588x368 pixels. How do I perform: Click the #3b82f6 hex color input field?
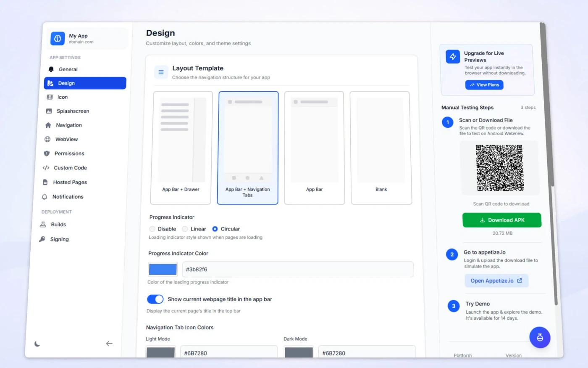[297, 270]
